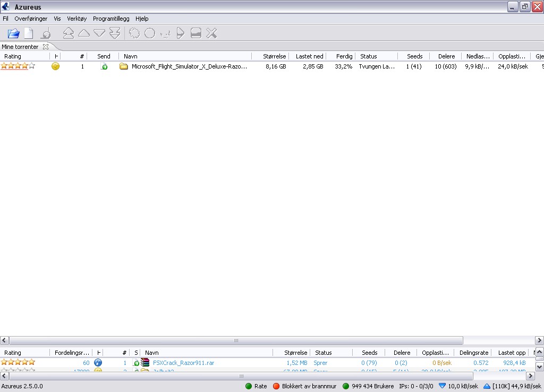Viewport: 544px width, 392px height.
Task: Open the Overføringer menu
Action: (31, 19)
